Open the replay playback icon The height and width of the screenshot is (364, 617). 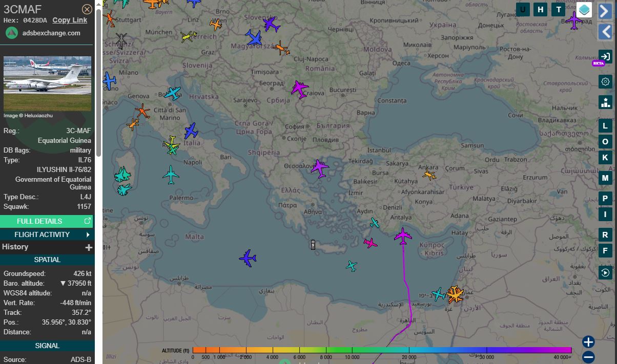click(x=605, y=272)
